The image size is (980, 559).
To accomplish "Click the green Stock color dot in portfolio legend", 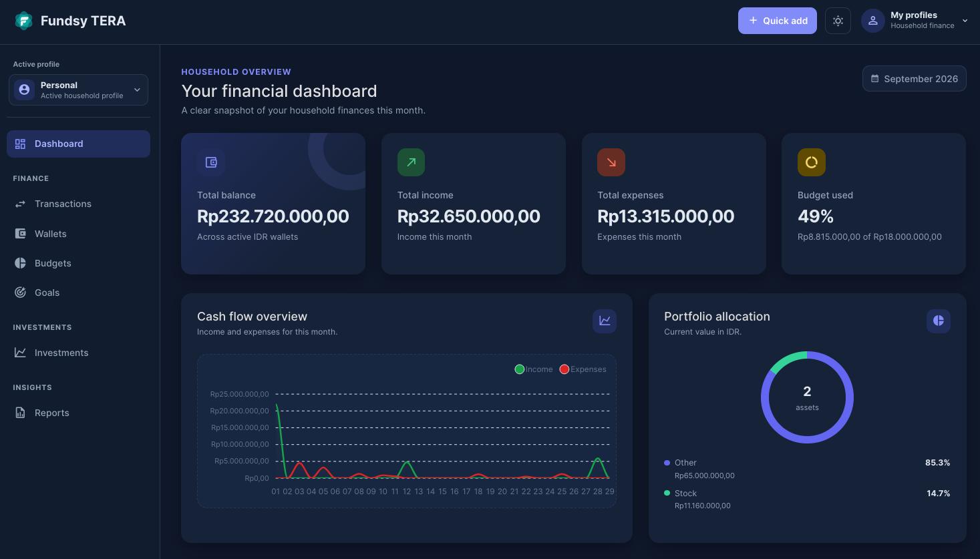I will pyautogui.click(x=667, y=493).
